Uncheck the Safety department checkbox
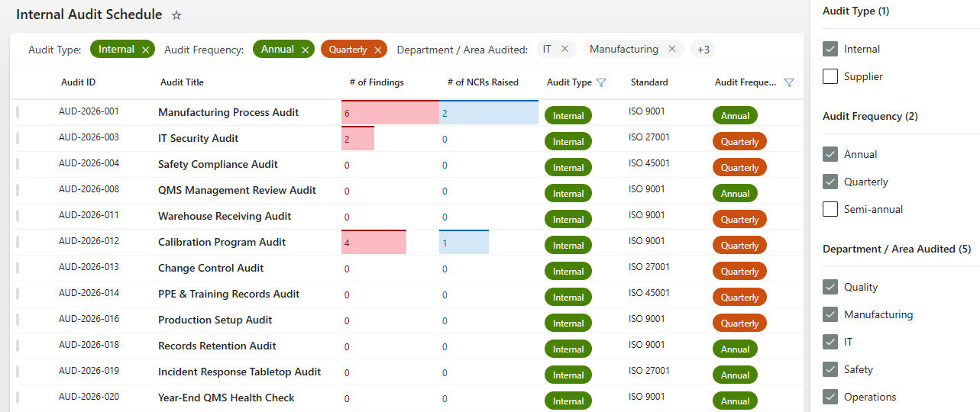The image size is (980, 412). pos(830,369)
